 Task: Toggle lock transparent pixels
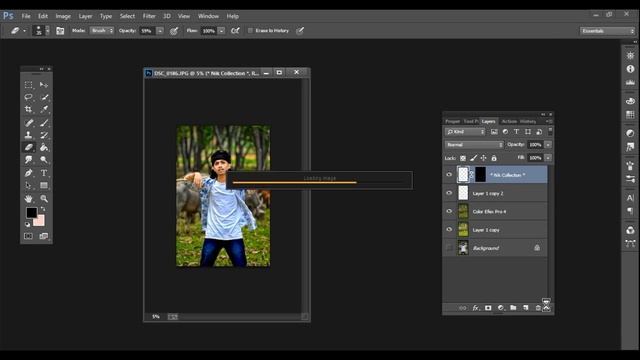463,158
